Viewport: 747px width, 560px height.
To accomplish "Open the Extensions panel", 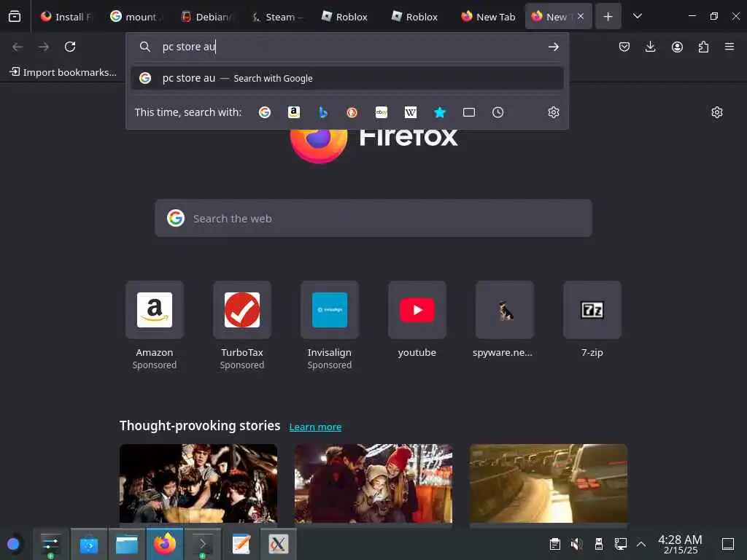I will 703,47.
